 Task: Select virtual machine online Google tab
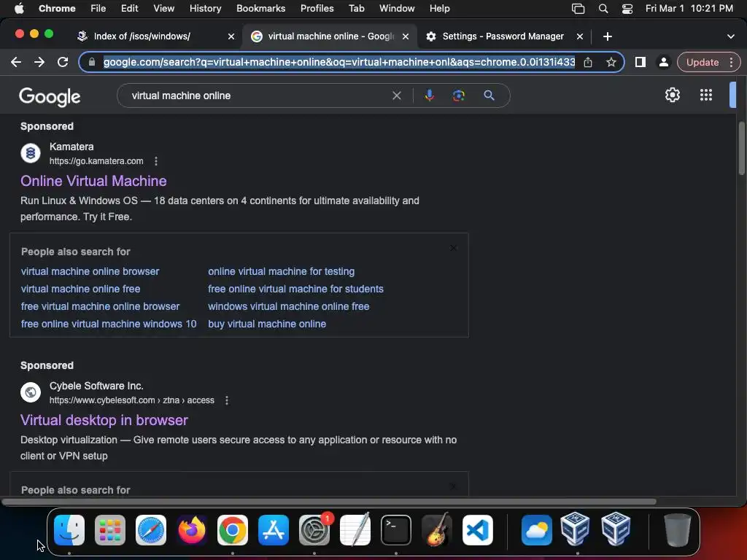[x=330, y=36]
